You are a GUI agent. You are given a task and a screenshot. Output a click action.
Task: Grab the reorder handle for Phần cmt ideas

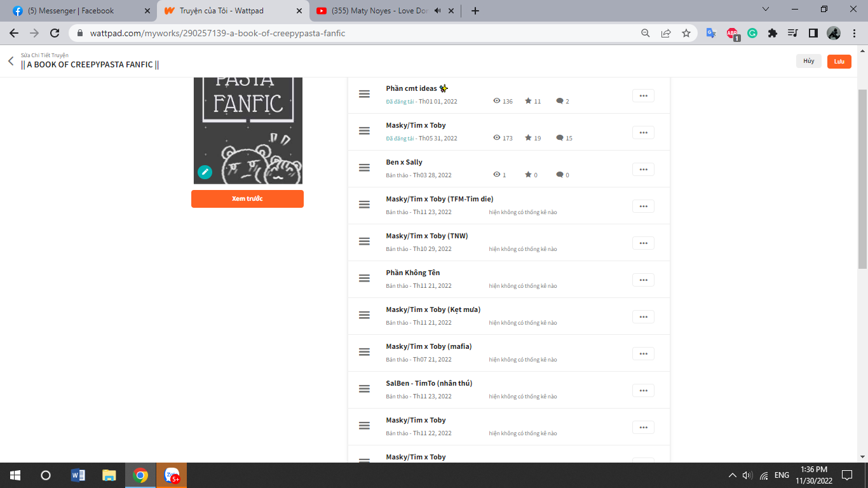click(x=364, y=94)
